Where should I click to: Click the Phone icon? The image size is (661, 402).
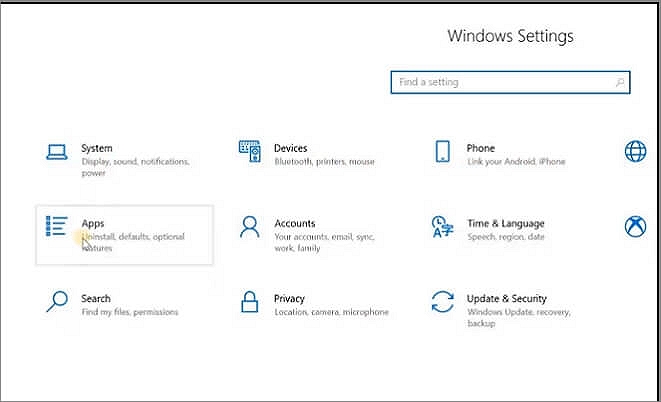[442, 152]
